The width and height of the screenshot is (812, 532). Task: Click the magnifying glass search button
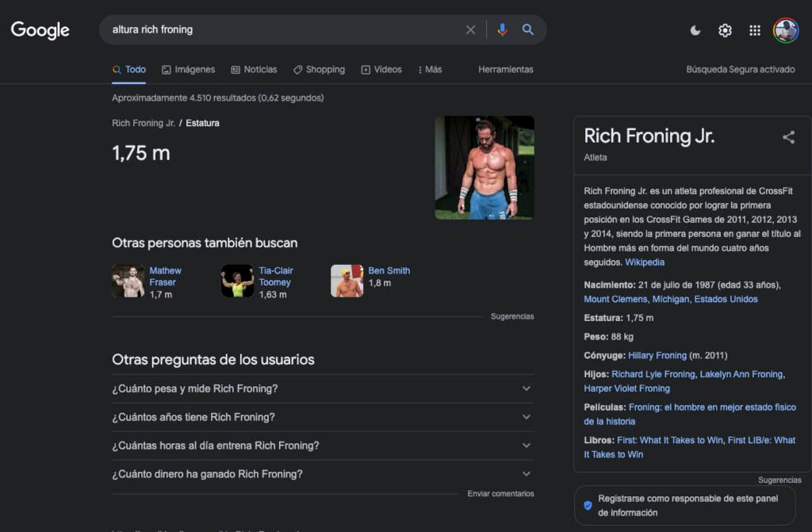coord(527,29)
